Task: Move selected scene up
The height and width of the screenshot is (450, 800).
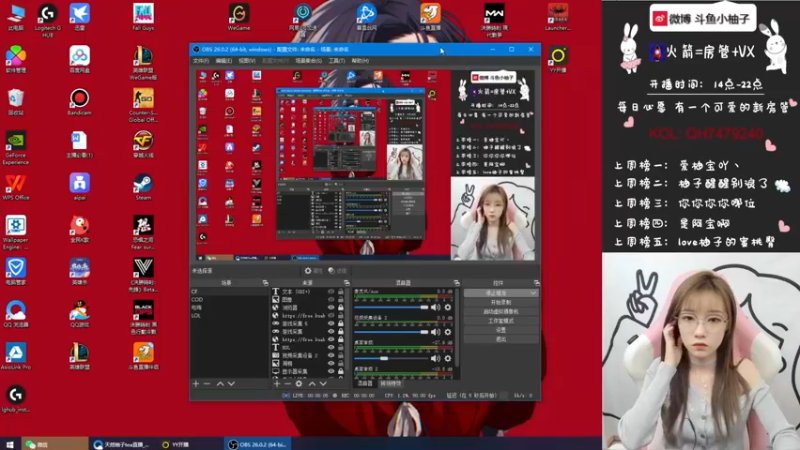Action: tap(220, 383)
